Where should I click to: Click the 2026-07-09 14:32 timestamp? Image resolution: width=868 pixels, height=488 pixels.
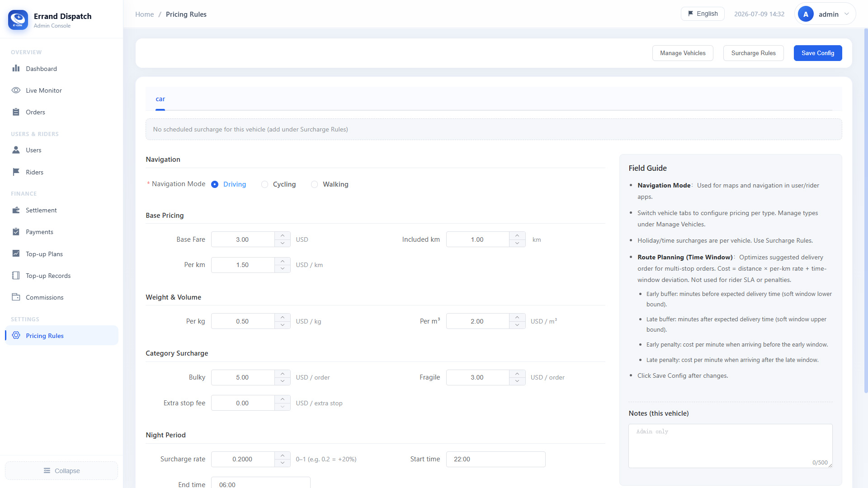point(759,14)
